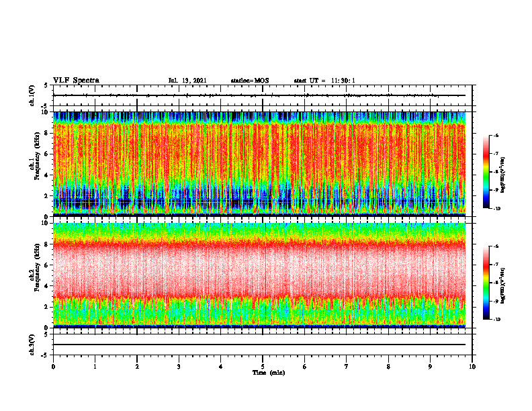Screen dimensions: 532x411
Task: Click the ch.1 PSD color bar
Action: point(486,172)
